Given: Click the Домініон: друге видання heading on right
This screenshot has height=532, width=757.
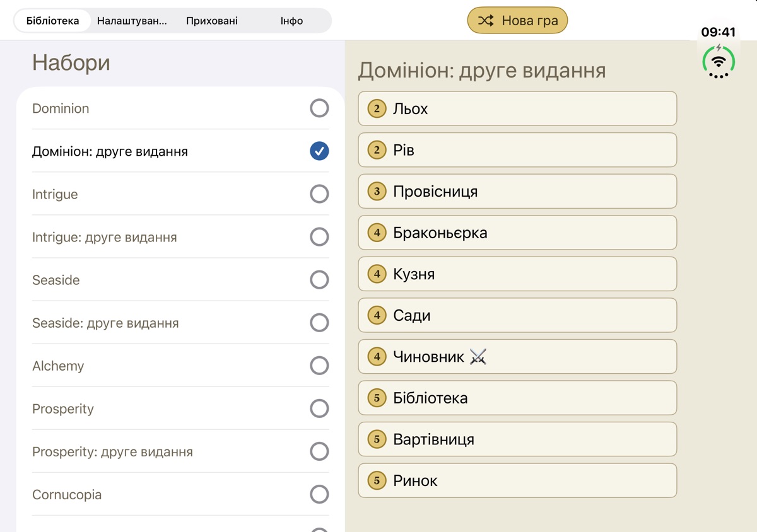Looking at the screenshot, I should pos(482,70).
